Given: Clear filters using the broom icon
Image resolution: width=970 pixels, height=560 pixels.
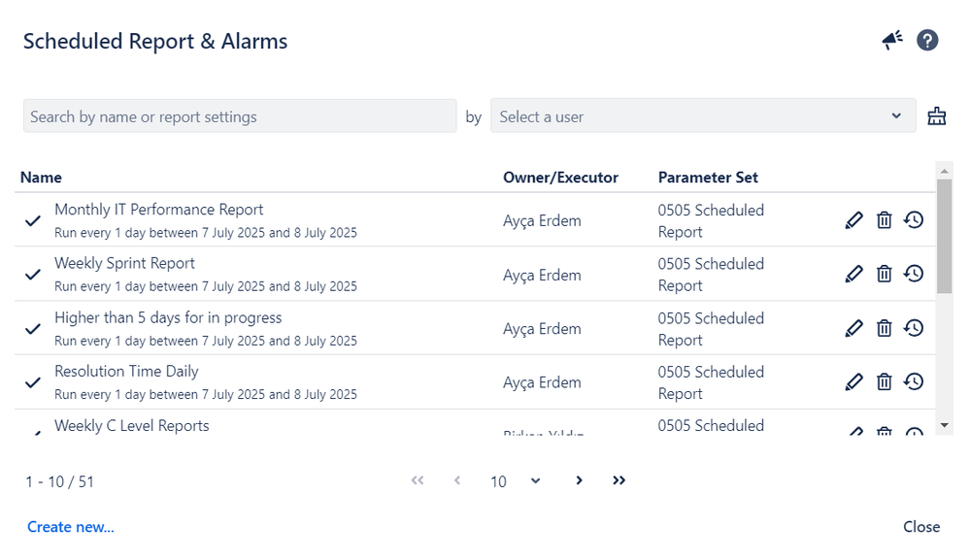Looking at the screenshot, I should tap(936, 115).
